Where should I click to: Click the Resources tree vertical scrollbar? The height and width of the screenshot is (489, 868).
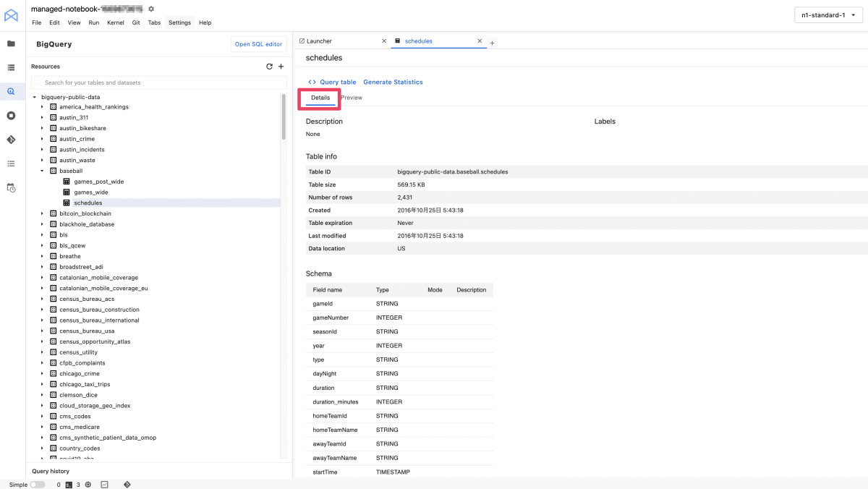tap(283, 117)
